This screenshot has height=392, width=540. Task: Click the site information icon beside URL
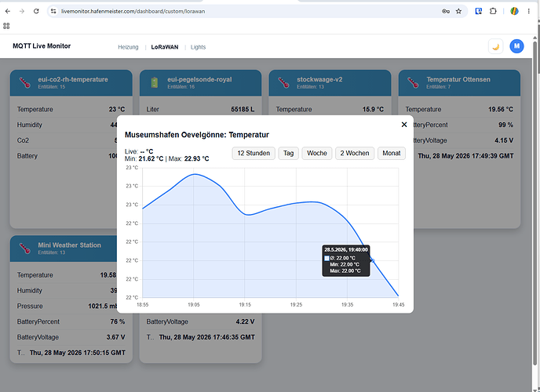(53, 11)
